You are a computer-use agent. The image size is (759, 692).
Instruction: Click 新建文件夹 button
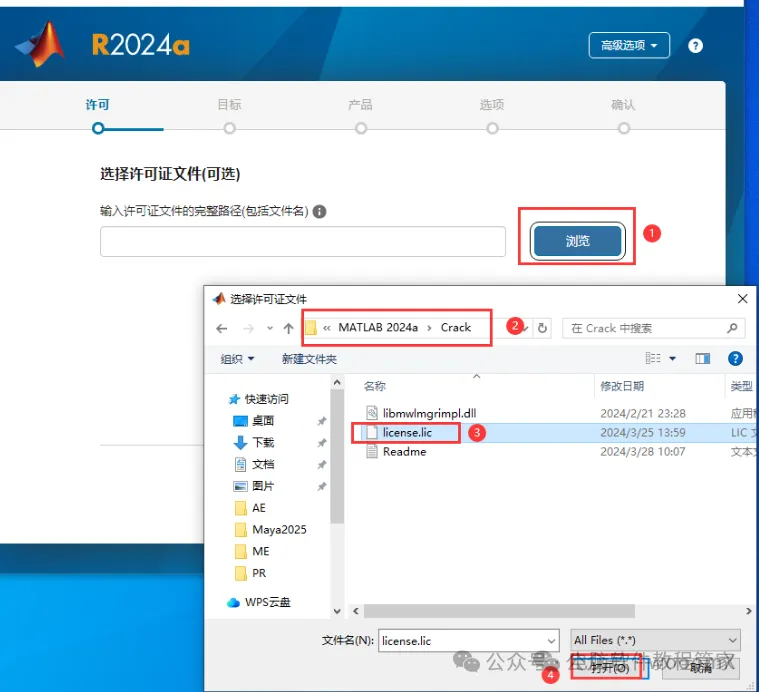(309, 359)
